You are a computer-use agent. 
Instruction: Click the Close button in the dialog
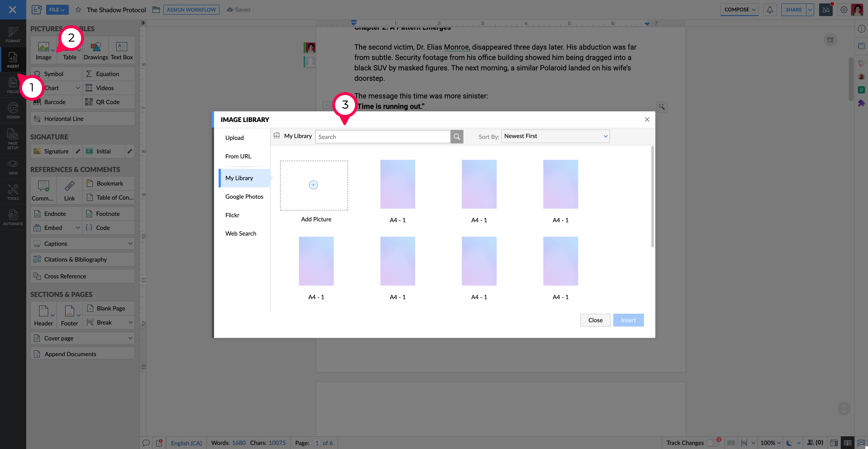pos(595,320)
